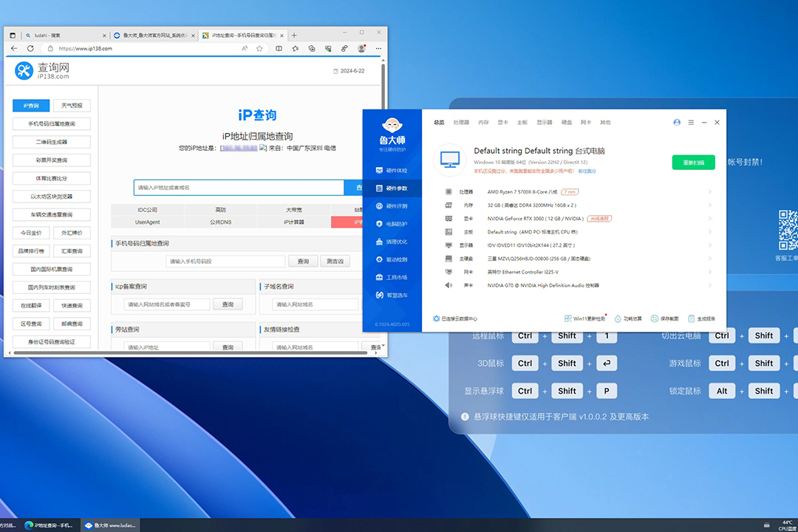Viewport: 798px width, 532px height.
Task: Click the iP138 查询网 site logo
Action: (41, 71)
